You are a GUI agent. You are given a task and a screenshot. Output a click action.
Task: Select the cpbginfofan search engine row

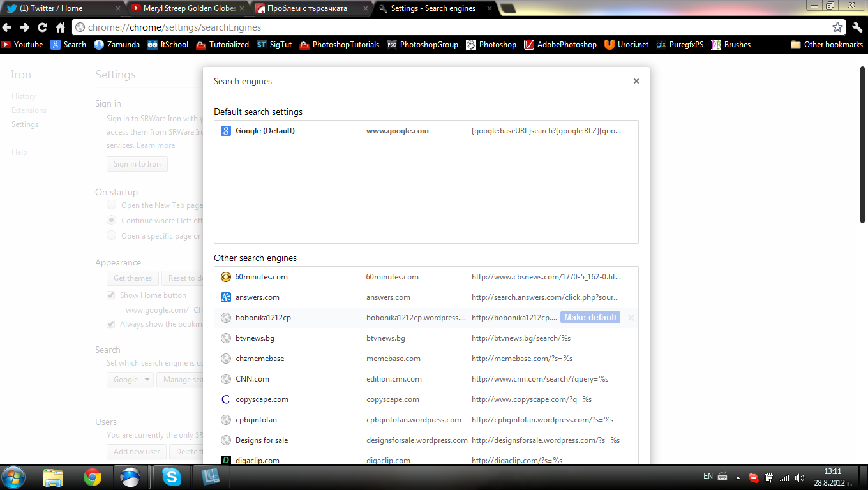(426, 420)
